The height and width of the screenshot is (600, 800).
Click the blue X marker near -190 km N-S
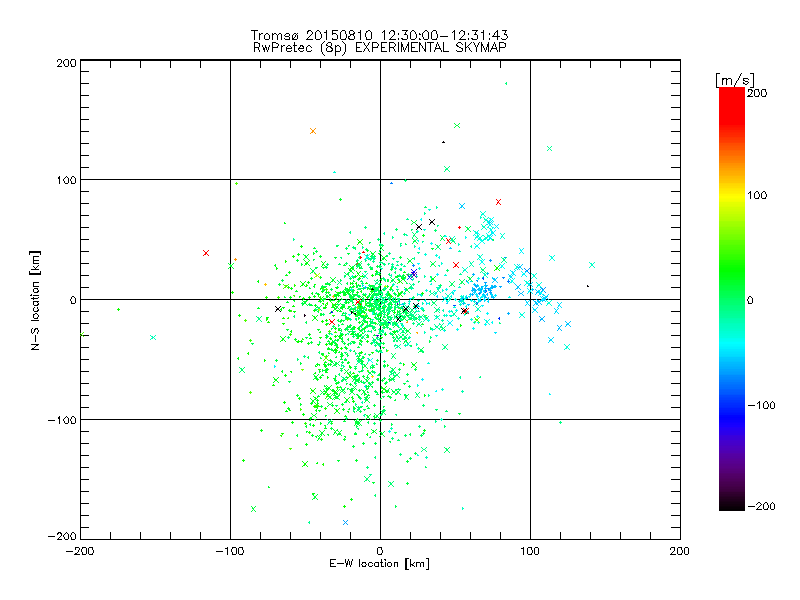345,522
